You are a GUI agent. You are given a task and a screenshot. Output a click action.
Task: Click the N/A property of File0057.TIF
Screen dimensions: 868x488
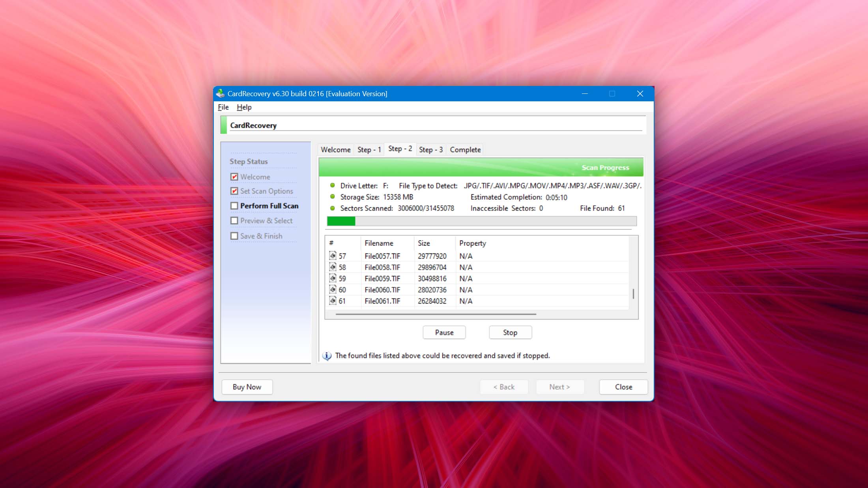click(x=466, y=256)
